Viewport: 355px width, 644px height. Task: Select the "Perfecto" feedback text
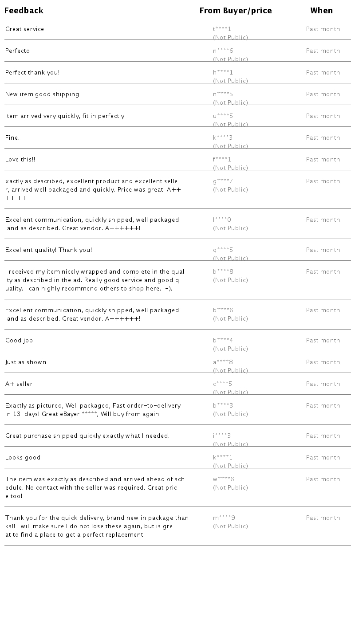[x=18, y=51]
